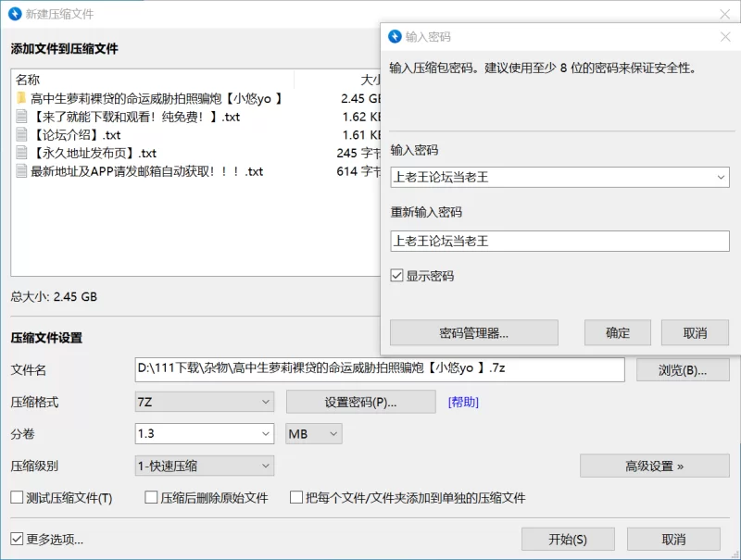The image size is (741, 560).
Task: Select the row 【永久地址发布页】.txt
Action: [x=196, y=153]
